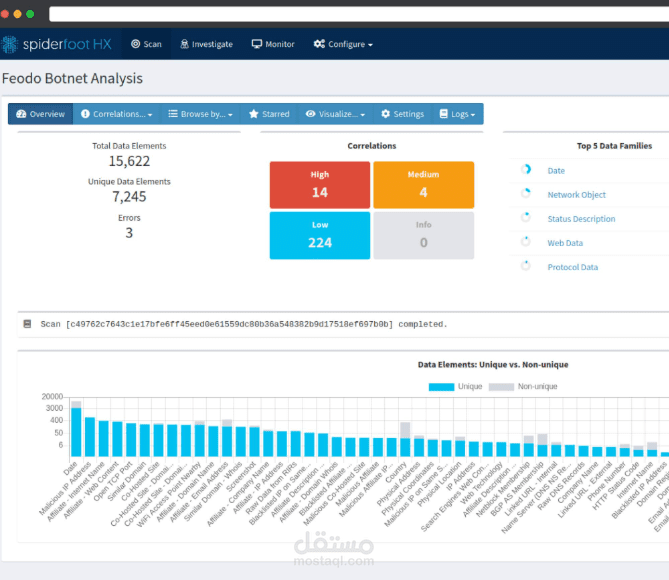Click the Errors count 3
Screen dimensions: 669x580
[x=129, y=233]
